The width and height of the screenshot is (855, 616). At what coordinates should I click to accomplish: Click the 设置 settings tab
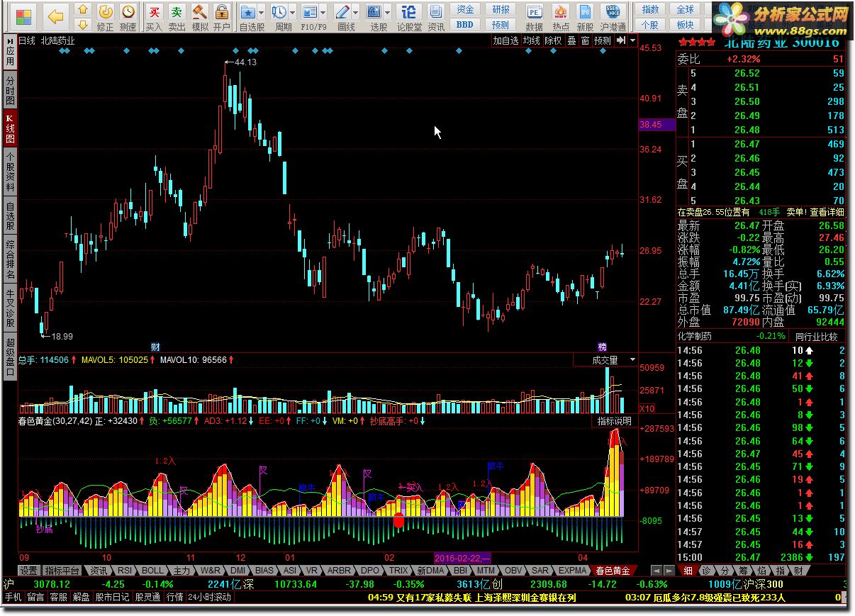[28, 570]
